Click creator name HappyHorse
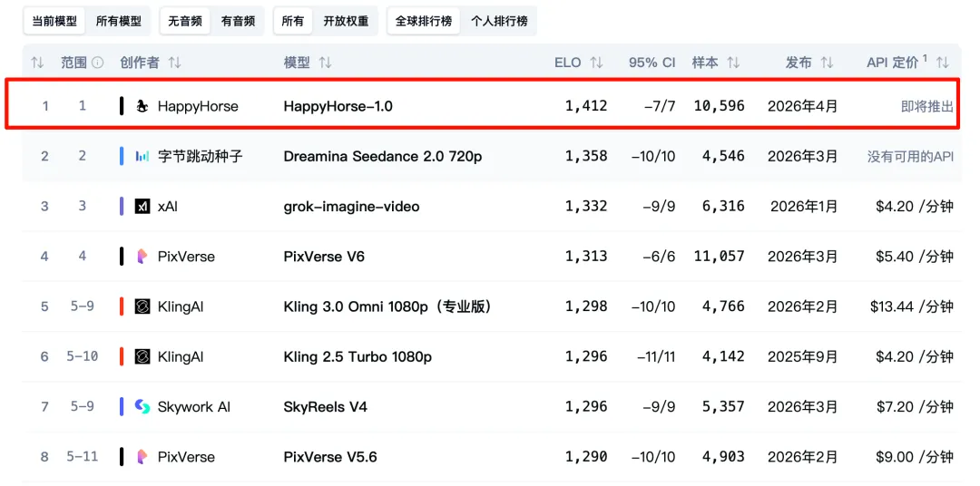Screen dimensions: 980x486 coord(198,106)
